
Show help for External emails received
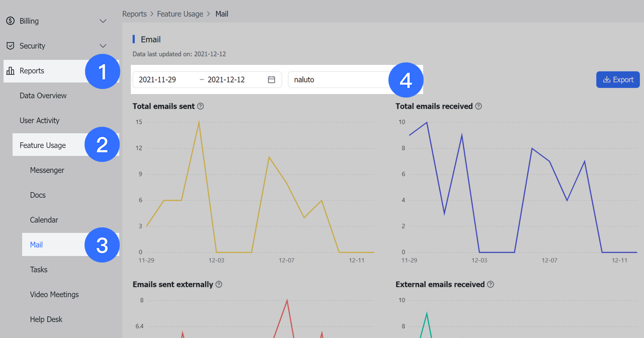click(491, 284)
